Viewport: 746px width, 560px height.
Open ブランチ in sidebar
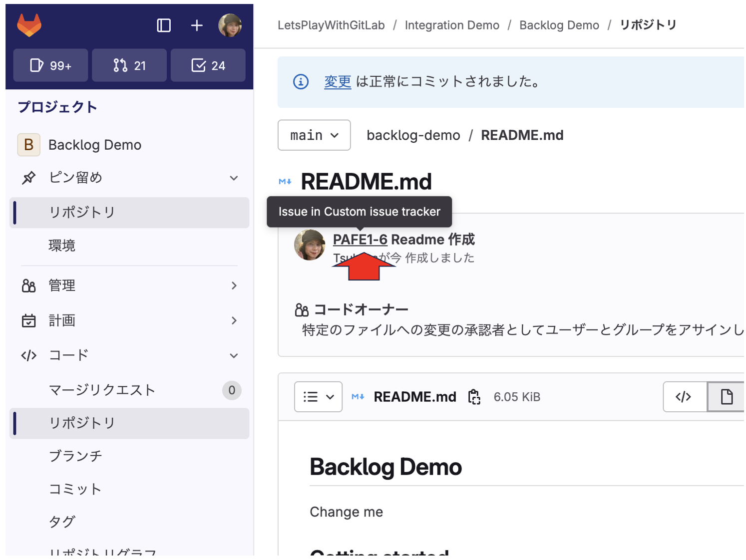pyautogui.click(x=75, y=456)
